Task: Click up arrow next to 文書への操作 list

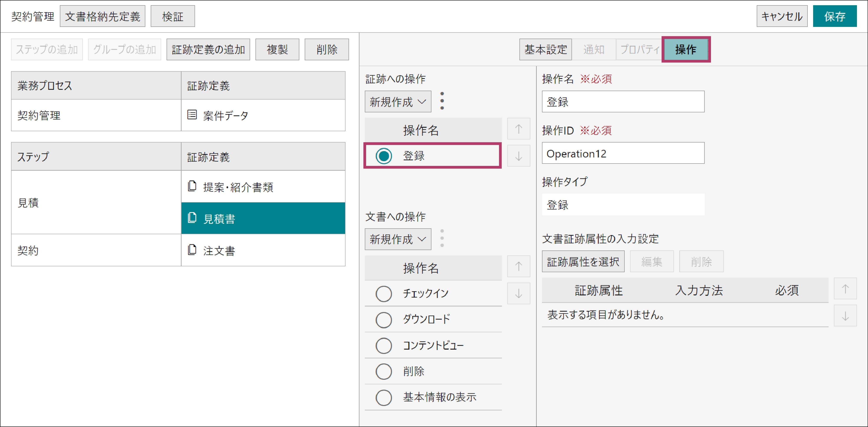Action: pos(518,266)
